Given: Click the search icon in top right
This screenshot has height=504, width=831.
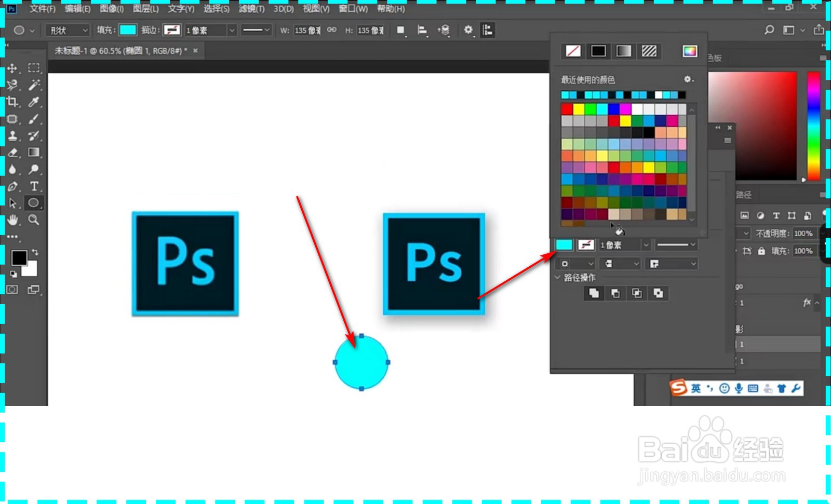Looking at the screenshot, I should pyautogui.click(x=769, y=30).
